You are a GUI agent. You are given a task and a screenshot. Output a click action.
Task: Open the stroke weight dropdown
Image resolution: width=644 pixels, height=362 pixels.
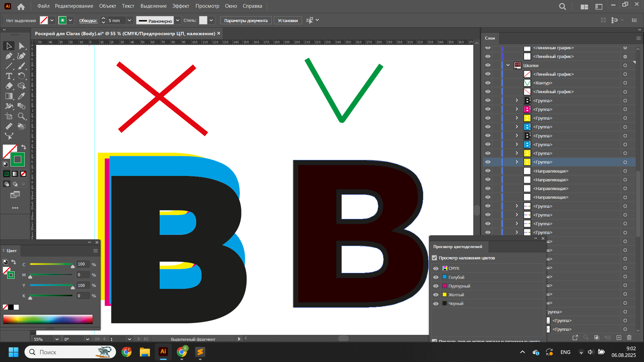pyautogui.click(x=129, y=20)
